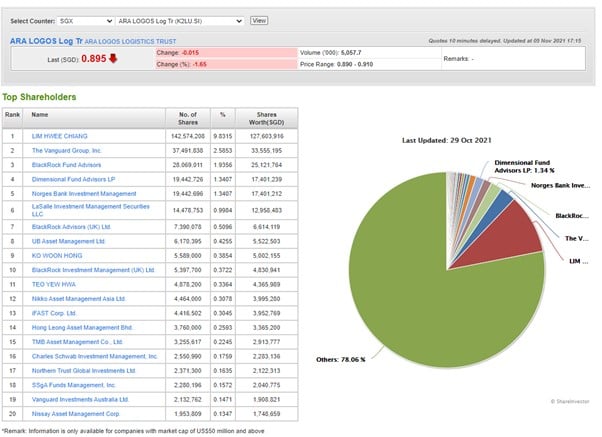Open The Vanguard Group, Inc. link
Screen dimensions: 602x437
[66, 151]
